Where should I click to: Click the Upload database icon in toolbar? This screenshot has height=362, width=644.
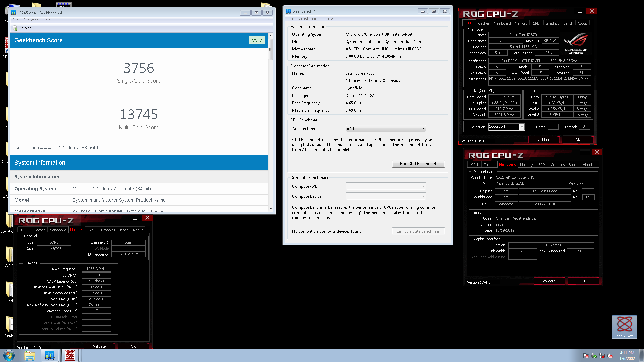[x=15, y=28]
